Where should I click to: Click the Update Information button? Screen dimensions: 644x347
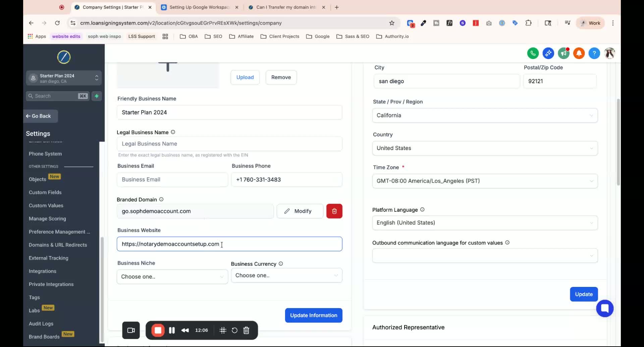[313, 315]
